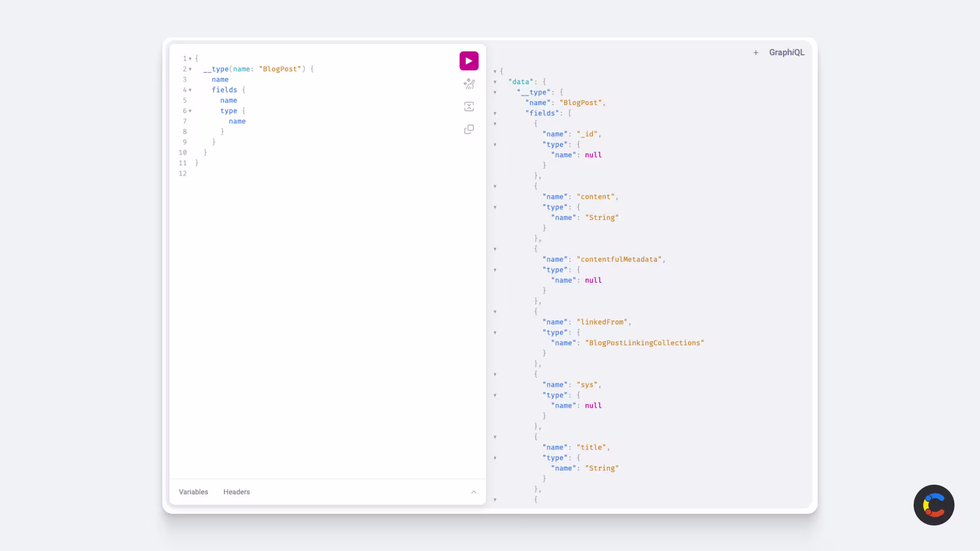Open the Headers tab
Image resolution: width=980 pixels, height=551 pixels.
pos(236,492)
